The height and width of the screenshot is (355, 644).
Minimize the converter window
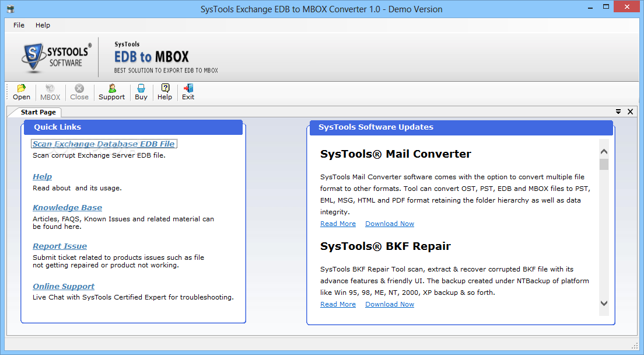590,8
